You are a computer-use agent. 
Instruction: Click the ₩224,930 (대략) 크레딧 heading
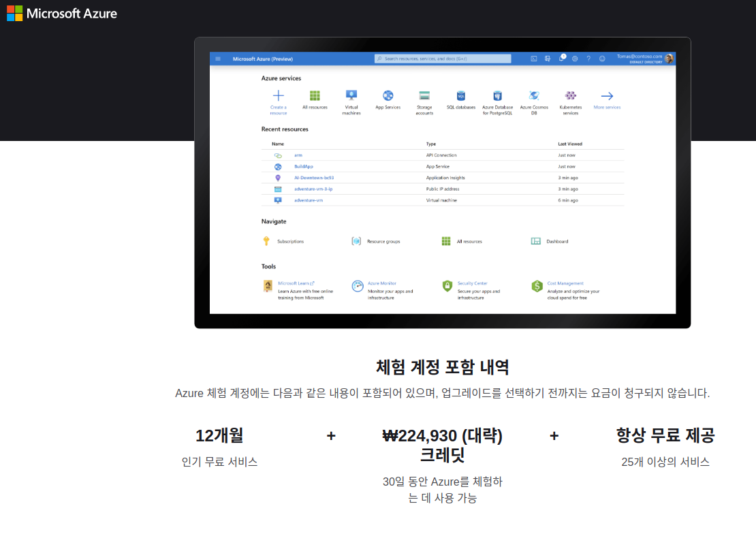tap(443, 445)
